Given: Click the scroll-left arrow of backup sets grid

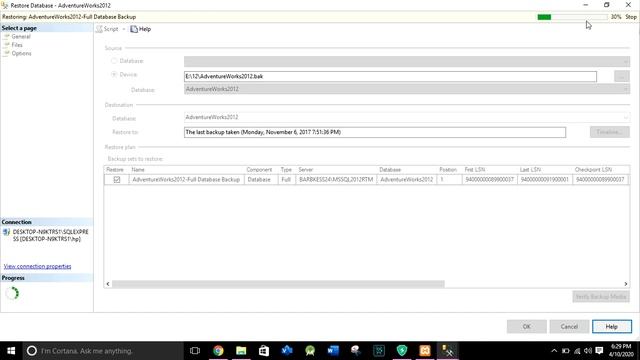Looking at the screenshot, I should [x=108, y=284].
